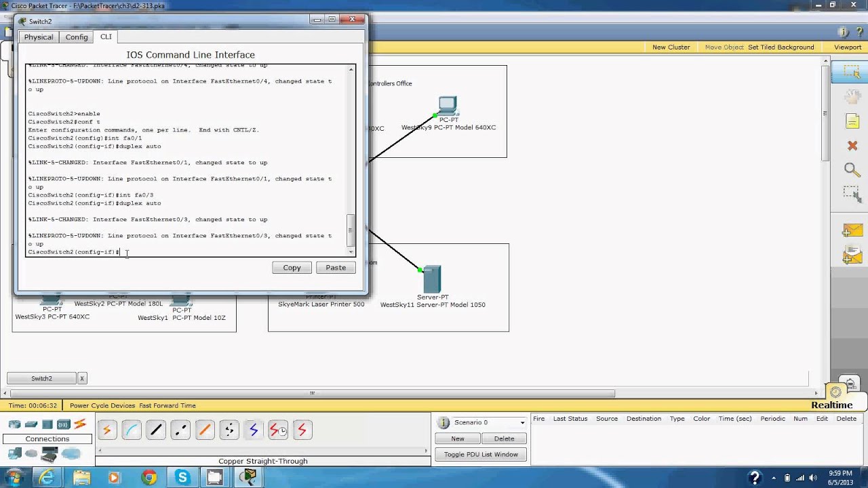Click Fast Forward Time
The image size is (868, 488).
click(x=167, y=405)
